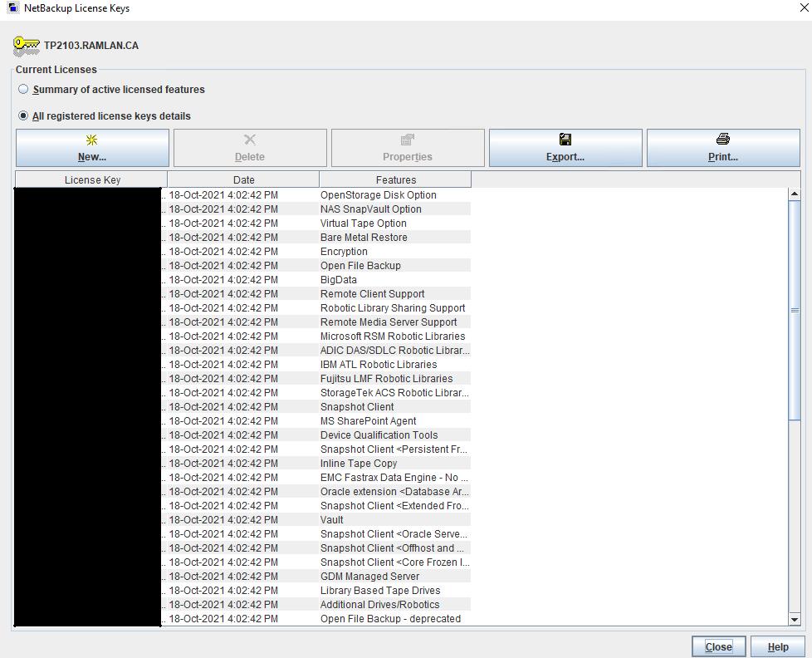Click the scrollbar up arrow
The width and height of the screenshot is (812, 658).
(x=795, y=194)
